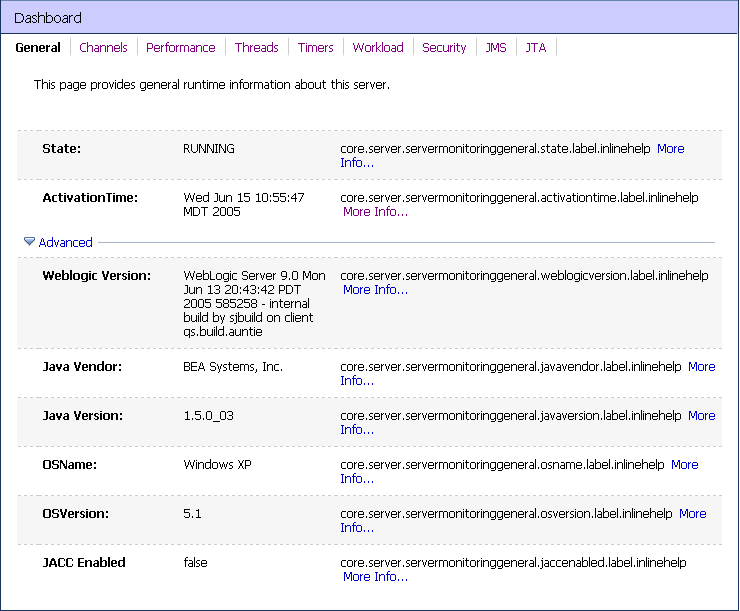Click the jaccenabled.label.inlinehelp text

513,562
